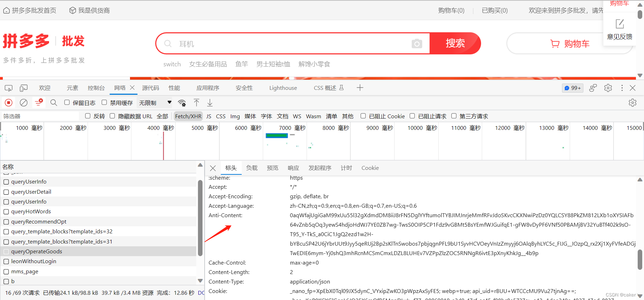Open network panel settings gear
This screenshot has width=644, height=300.
(632, 102)
